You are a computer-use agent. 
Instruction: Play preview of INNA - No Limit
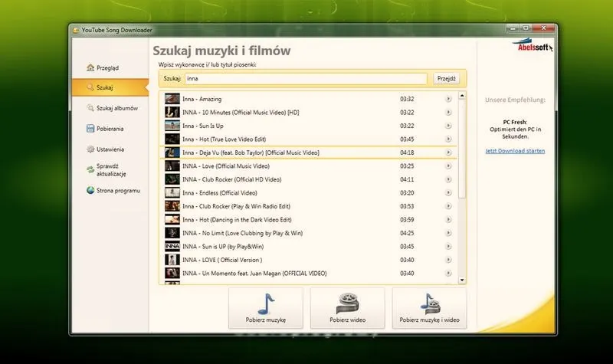pos(448,233)
